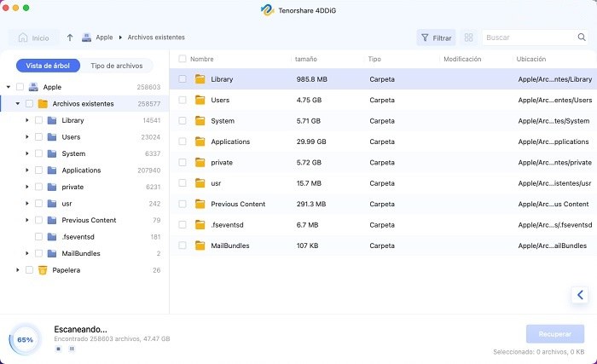Image resolution: width=597 pixels, height=364 pixels.
Task: Click the 29.99 GB size value
Action: 311,142
